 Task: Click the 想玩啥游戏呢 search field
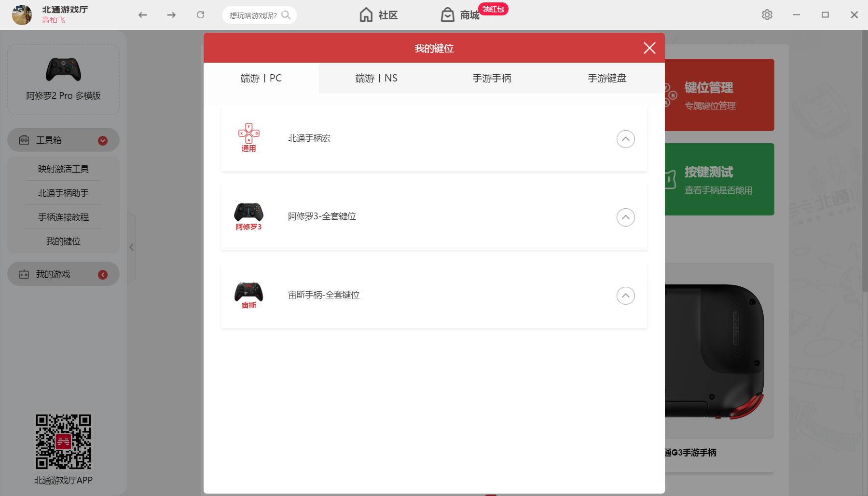[259, 15]
